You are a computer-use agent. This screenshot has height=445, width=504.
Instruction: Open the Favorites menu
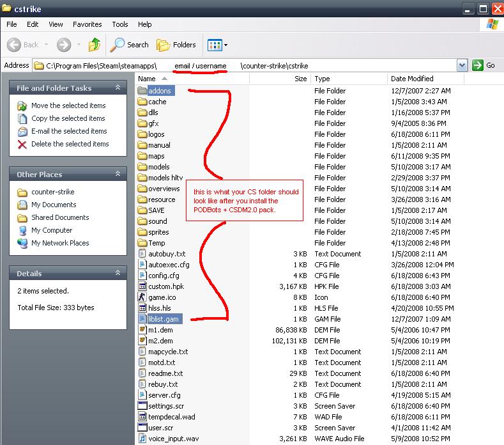[87, 24]
